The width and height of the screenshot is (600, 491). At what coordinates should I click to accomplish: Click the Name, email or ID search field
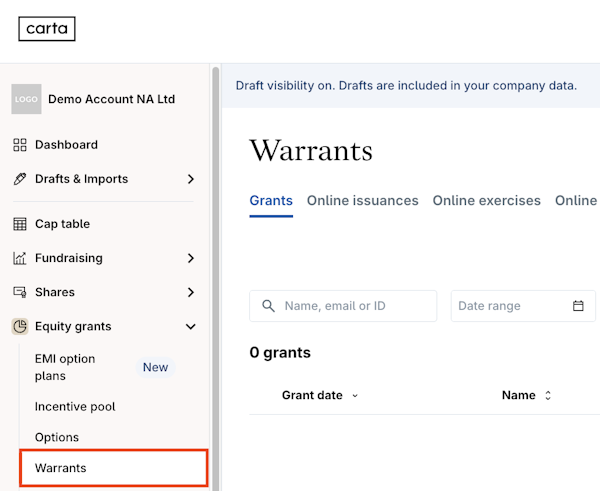355,306
